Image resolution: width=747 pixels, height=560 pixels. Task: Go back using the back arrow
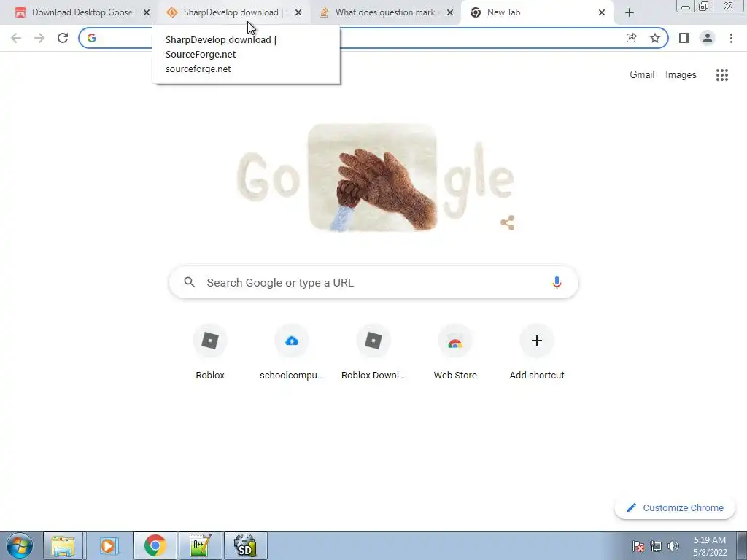tap(16, 38)
